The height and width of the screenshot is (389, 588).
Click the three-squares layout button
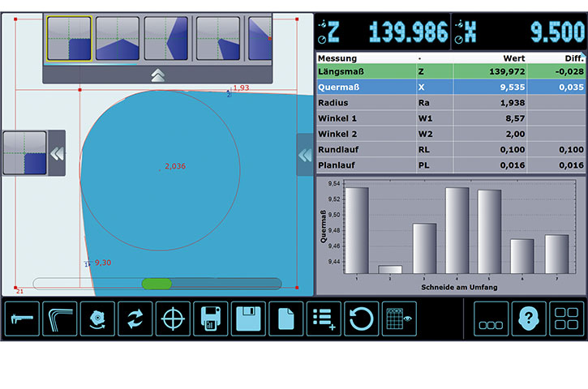(x=491, y=319)
